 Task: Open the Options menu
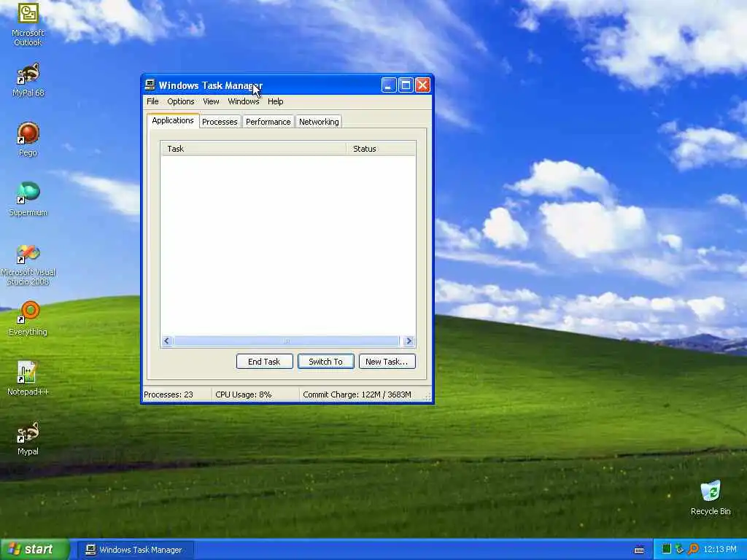click(x=181, y=101)
